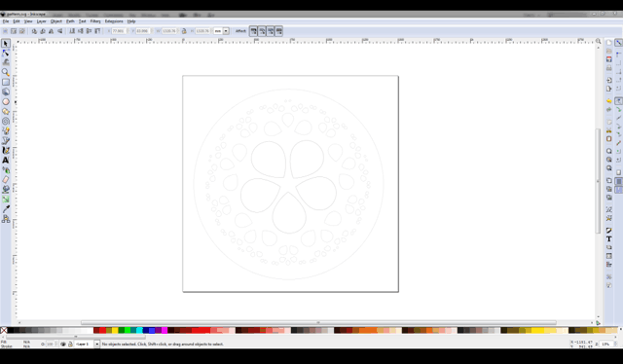The width and height of the screenshot is (623, 364).
Task: Pick the cyan swatch in palette
Action: pos(139,330)
